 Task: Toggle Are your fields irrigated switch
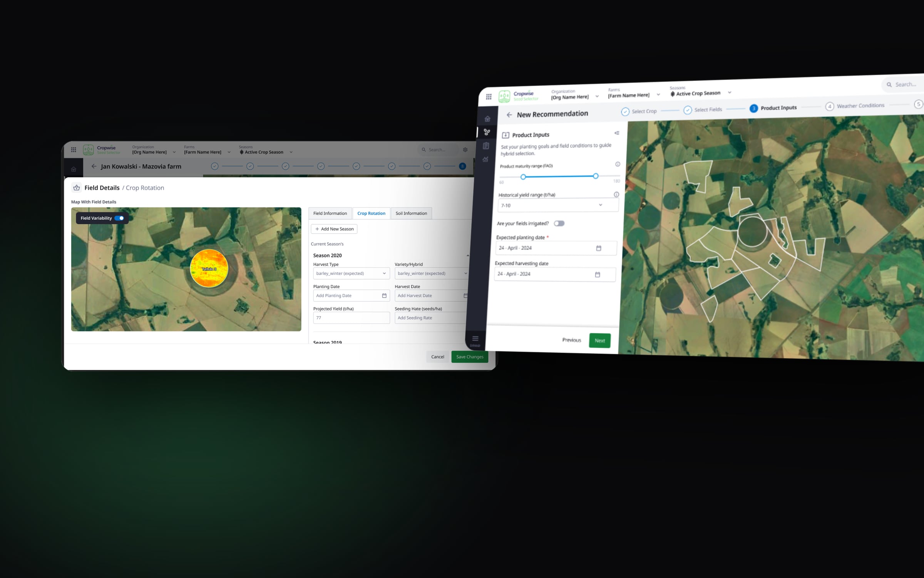559,223
